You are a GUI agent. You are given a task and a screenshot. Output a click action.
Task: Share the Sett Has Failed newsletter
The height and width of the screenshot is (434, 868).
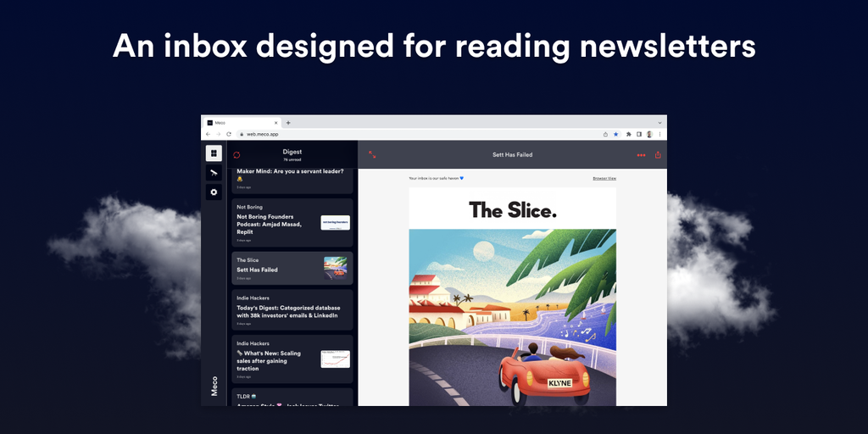658,155
